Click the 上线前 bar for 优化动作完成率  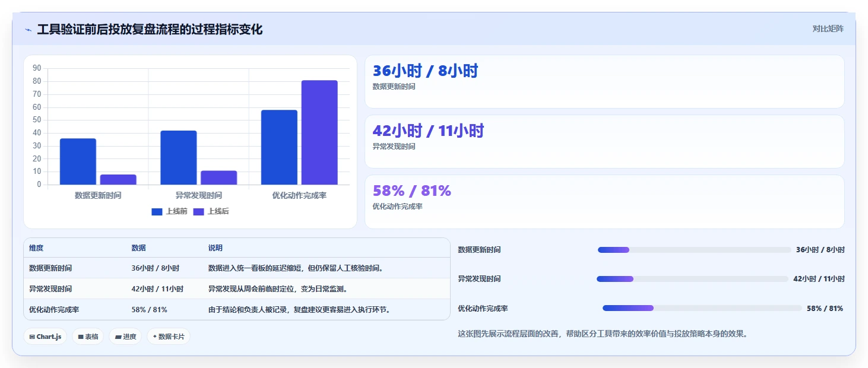point(279,147)
